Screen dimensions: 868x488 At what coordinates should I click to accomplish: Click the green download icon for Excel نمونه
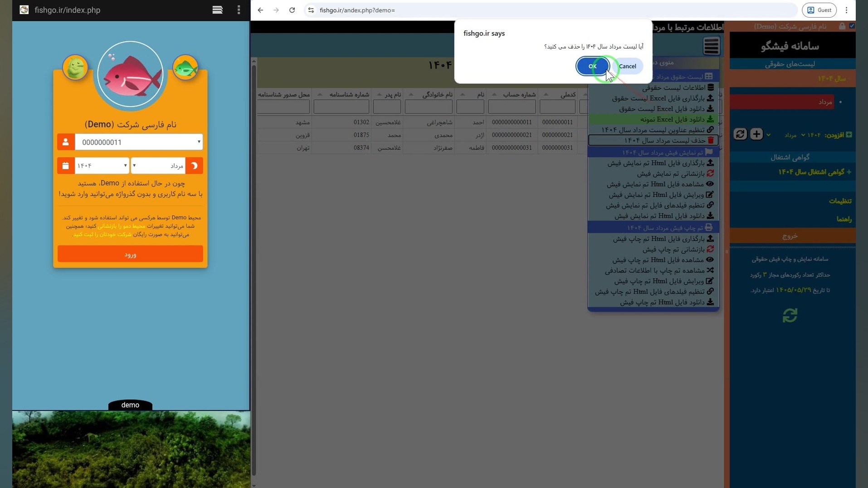coord(711,119)
